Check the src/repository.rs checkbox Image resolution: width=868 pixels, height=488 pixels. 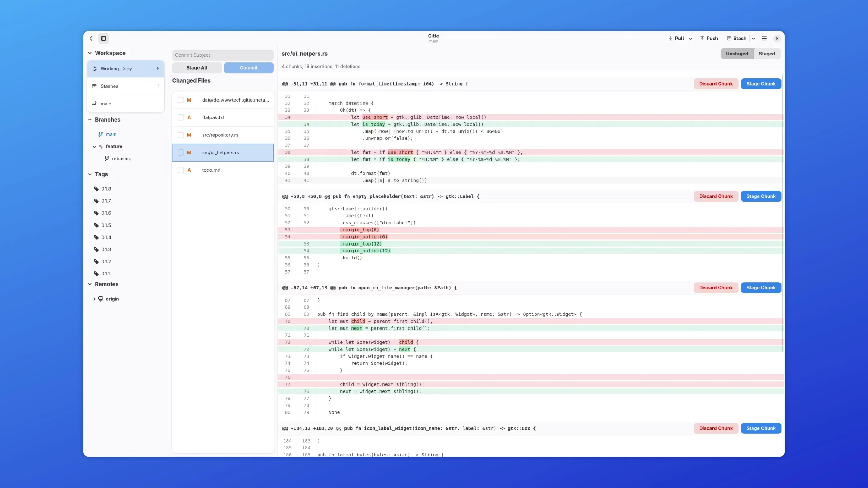pyautogui.click(x=181, y=135)
